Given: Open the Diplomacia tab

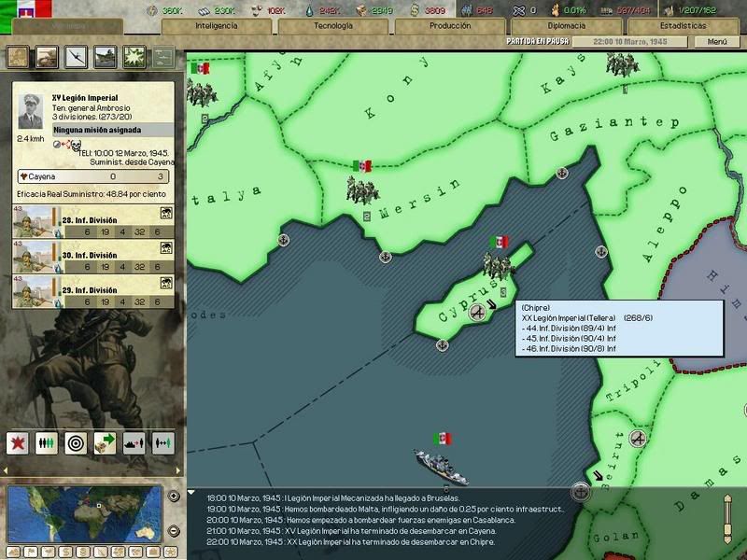Looking at the screenshot, I should tap(567, 26).
